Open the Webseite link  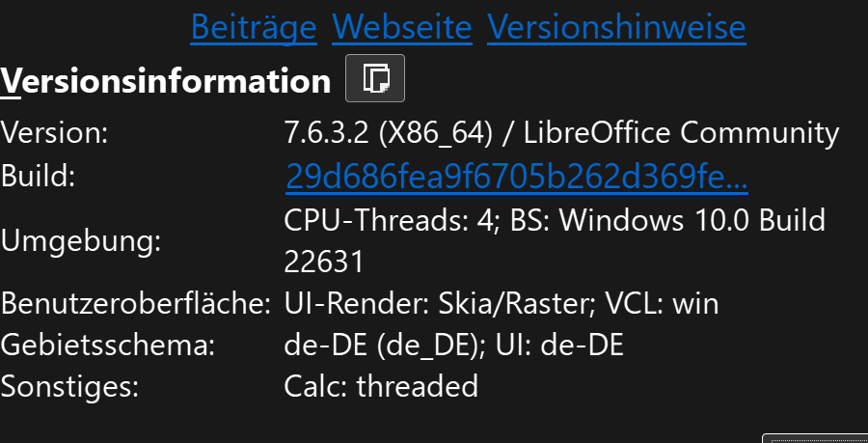[402, 27]
